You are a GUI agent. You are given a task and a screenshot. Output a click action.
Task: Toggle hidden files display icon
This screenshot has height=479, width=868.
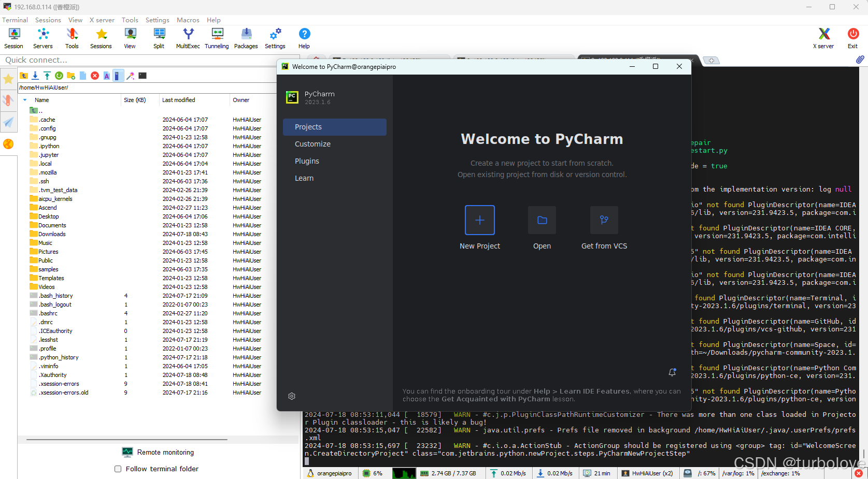(x=118, y=76)
